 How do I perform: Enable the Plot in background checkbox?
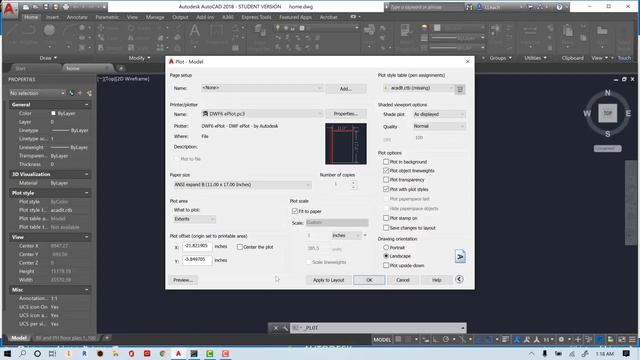pos(386,162)
